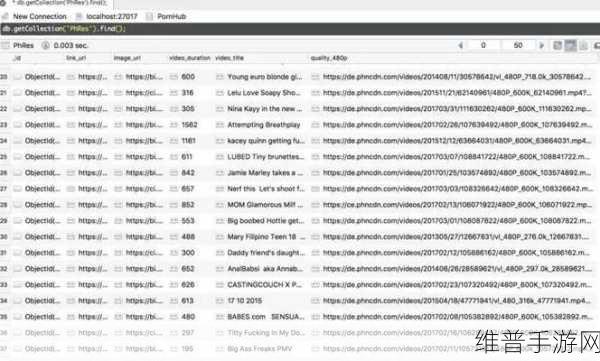600x361 pixels.
Task: Switch to tree view mode icon
Action: click(558, 46)
